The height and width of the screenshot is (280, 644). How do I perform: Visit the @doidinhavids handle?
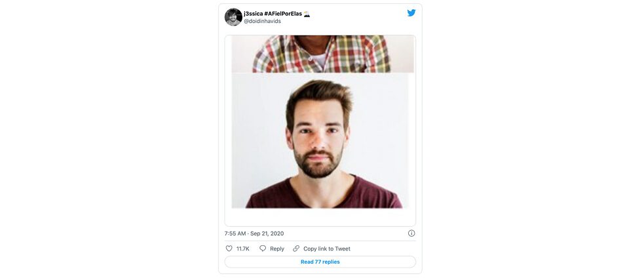tap(262, 22)
